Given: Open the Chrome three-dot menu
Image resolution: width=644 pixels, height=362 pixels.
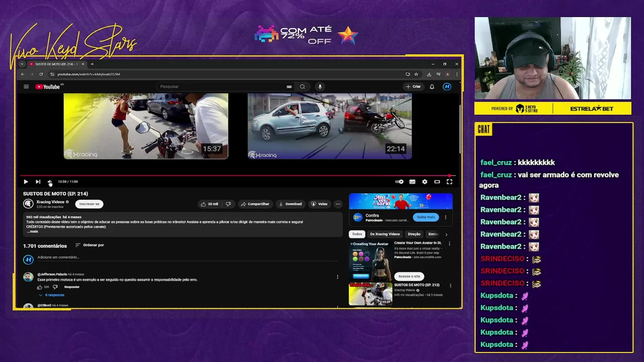Looking at the screenshot, I should tap(457, 74).
